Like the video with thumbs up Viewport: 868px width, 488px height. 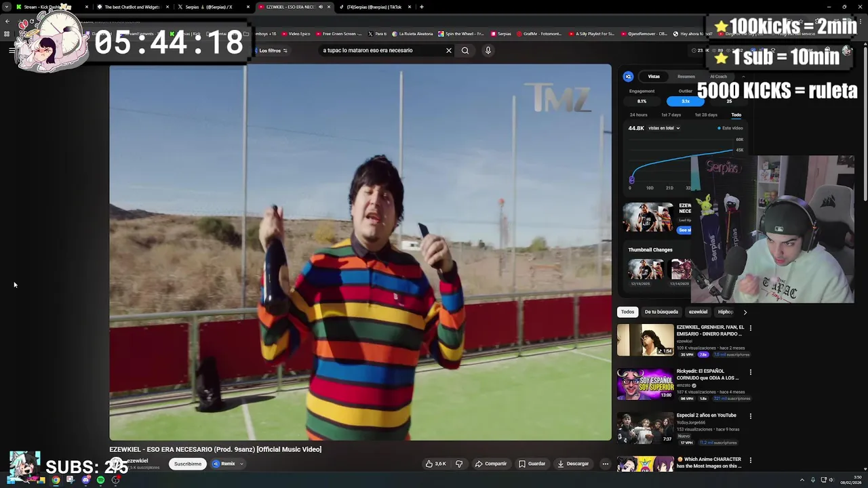tap(435, 464)
